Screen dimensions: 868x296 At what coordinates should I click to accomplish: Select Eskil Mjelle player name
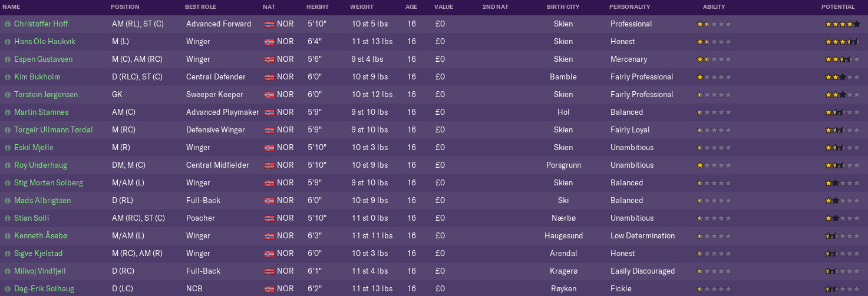(34, 148)
